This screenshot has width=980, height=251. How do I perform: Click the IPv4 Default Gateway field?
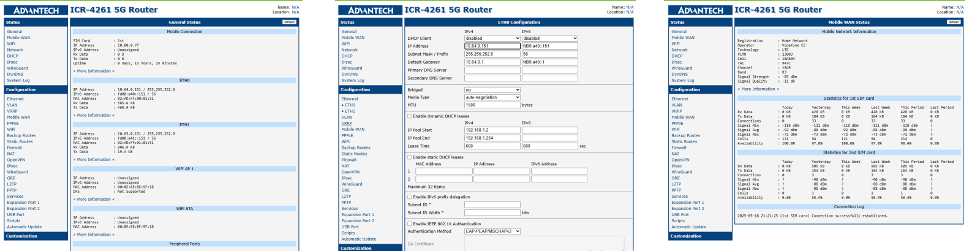(x=492, y=62)
